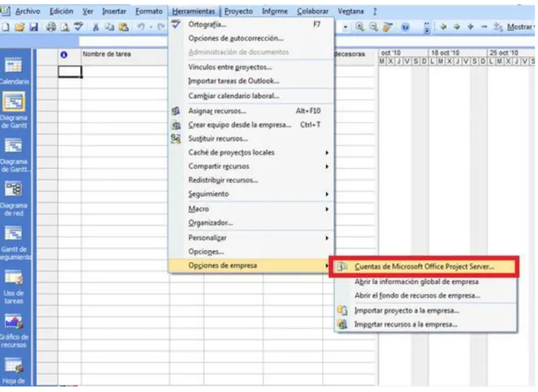The height and width of the screenshot is (392, 538).
Task: Click the Print toolbar icon
Action: [51, 27]
